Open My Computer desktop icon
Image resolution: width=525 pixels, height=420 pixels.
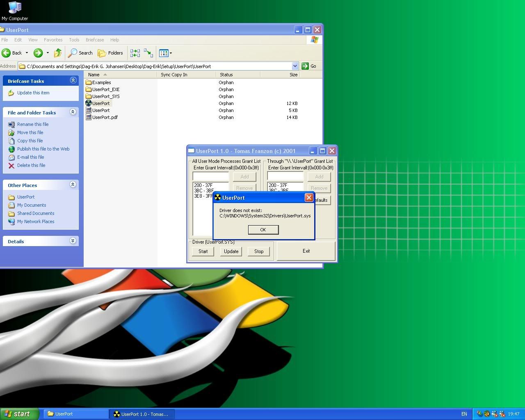click(15, 11)
